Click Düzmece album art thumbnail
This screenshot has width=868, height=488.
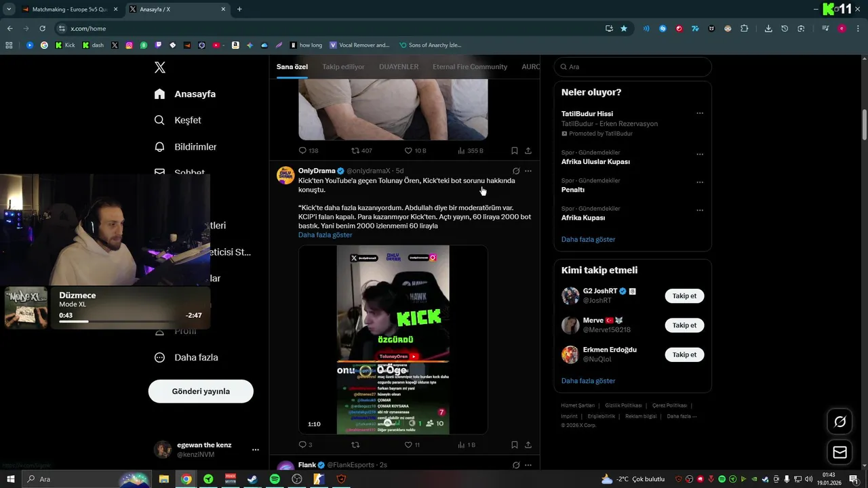[x=26, y=307]
